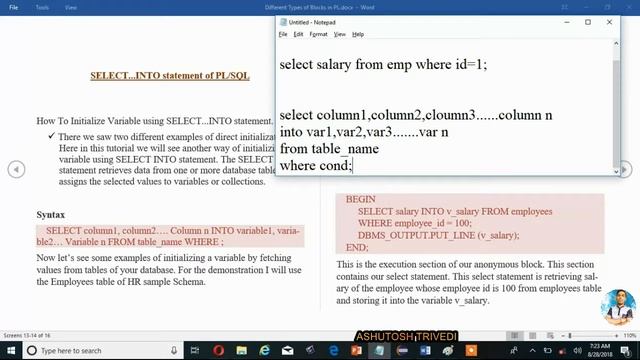Screen dimensions: 640x360
Task: Click the 'from table_name' line in Notepad
Action: point(329,149)
